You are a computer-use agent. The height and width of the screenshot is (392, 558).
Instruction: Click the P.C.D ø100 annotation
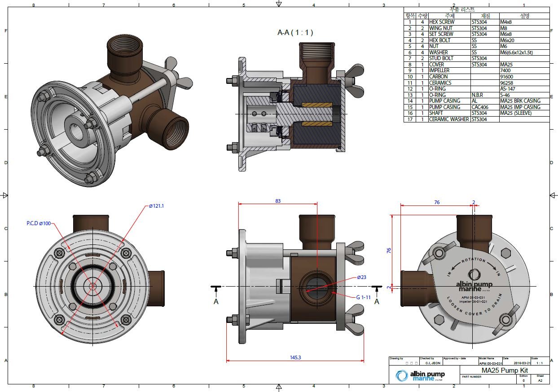39,223
